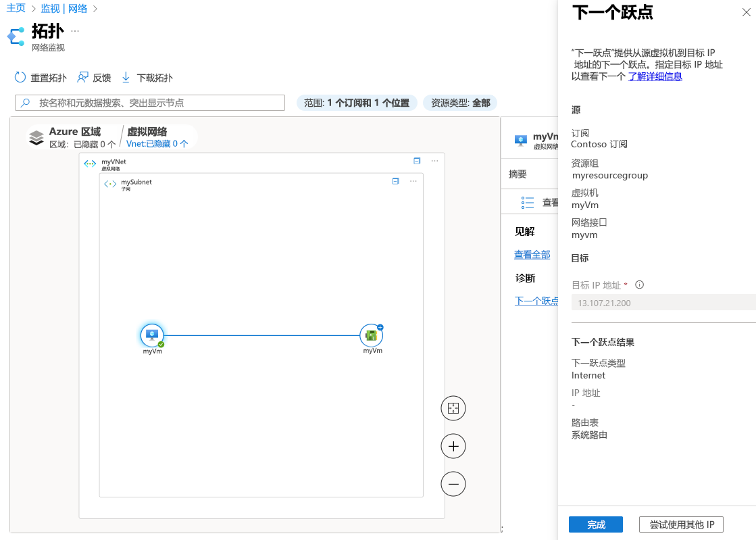Collapse the mySubnet box
The height and width of the screenshot is (540, 756).
[x=395, y=181]
